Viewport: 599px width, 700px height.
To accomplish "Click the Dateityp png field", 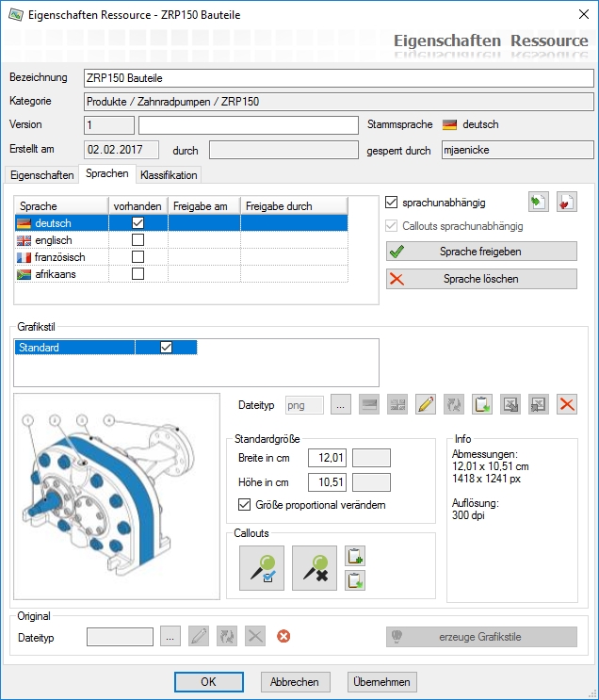I will pyautogui.click(x=304, y=405).
